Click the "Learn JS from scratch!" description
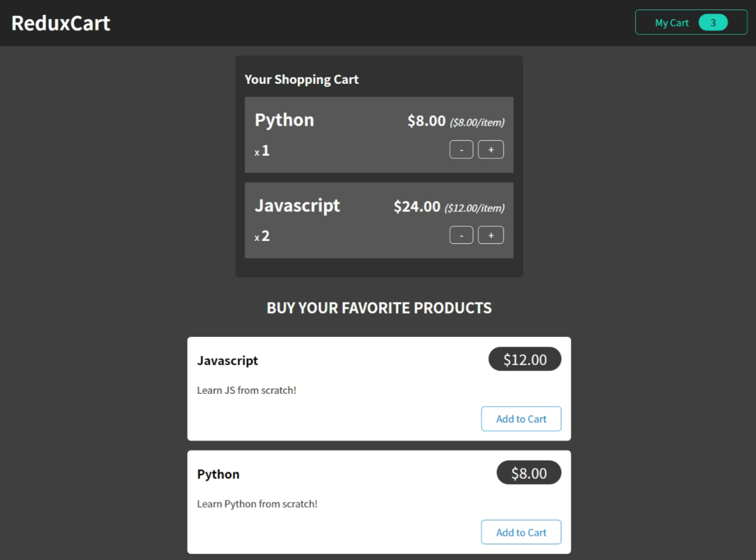Viewport: 756px width, 560px height. click(246, 390)
